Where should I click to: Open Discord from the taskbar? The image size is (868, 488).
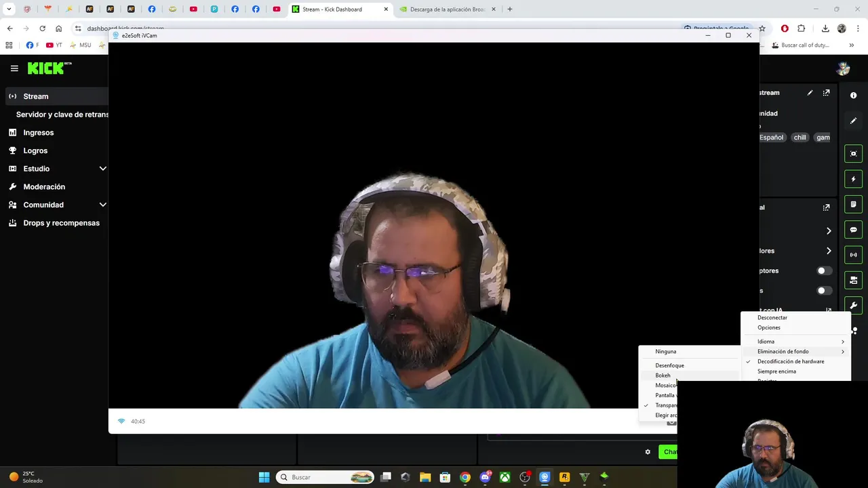click(x=485, y=477)
